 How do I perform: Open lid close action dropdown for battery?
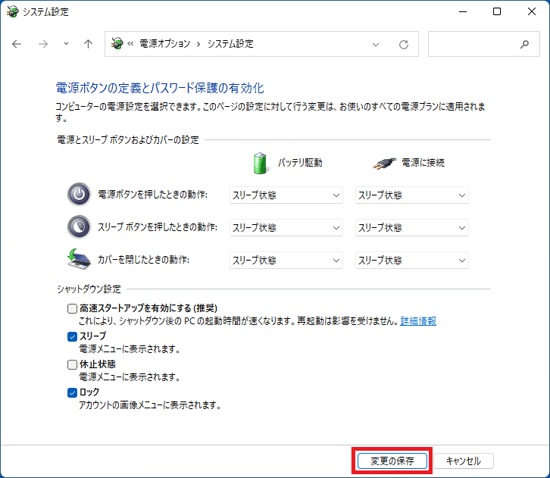pyautogui.click(x=286, y=260)
